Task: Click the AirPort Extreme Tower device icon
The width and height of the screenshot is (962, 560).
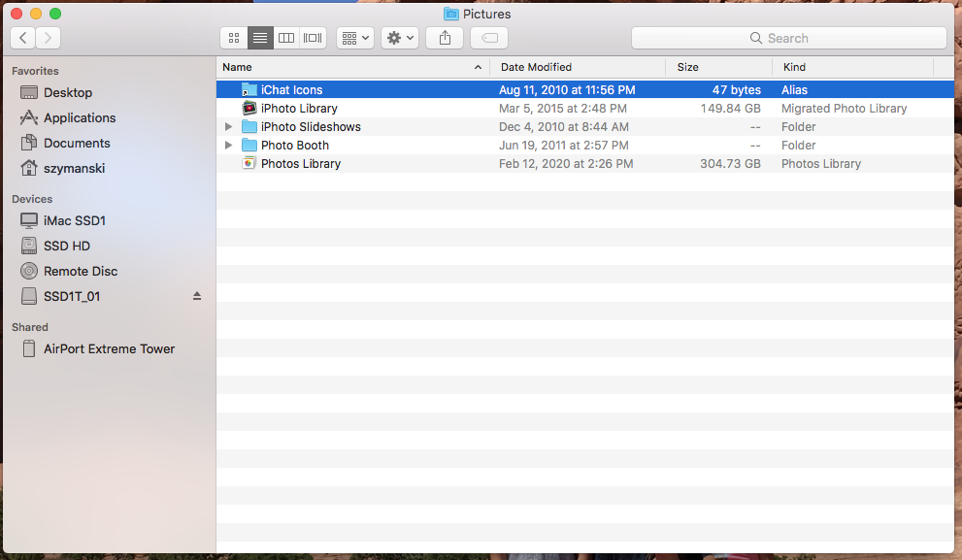Action: pos(29,348)
